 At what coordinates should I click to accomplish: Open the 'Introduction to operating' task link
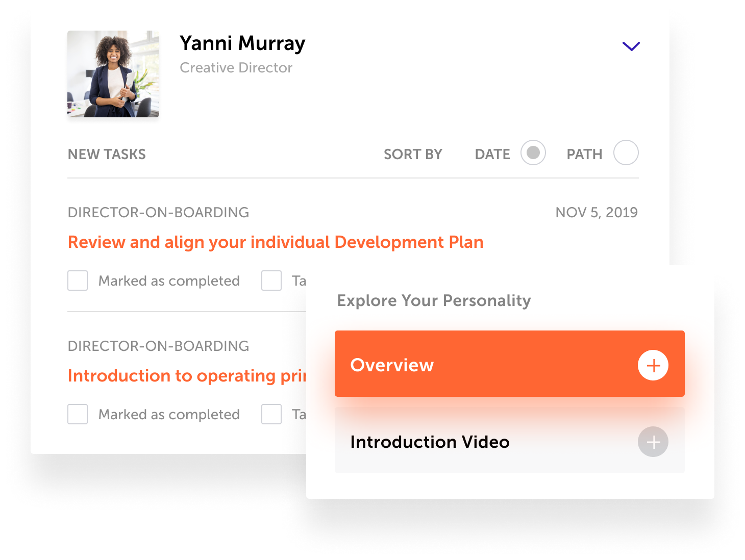(187, 376)
